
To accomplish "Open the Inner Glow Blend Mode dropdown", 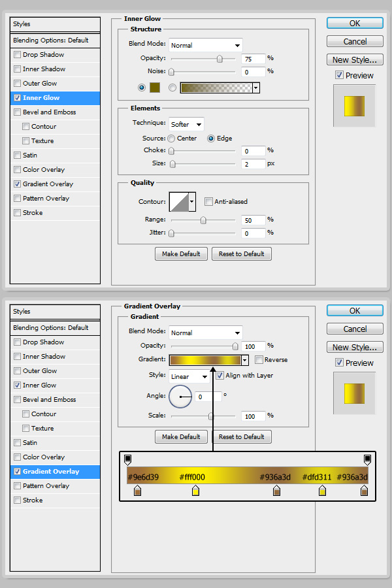I will pos(206,45).
